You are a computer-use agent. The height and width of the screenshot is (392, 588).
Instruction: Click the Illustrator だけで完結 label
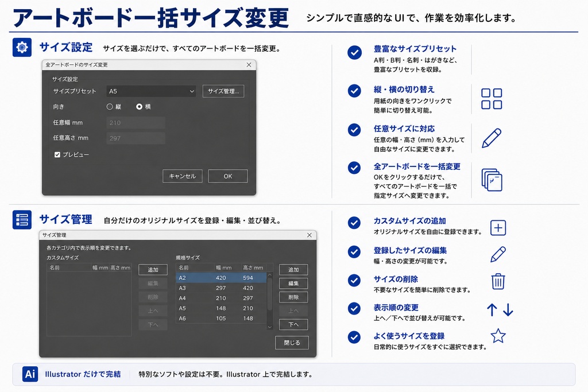83,374
